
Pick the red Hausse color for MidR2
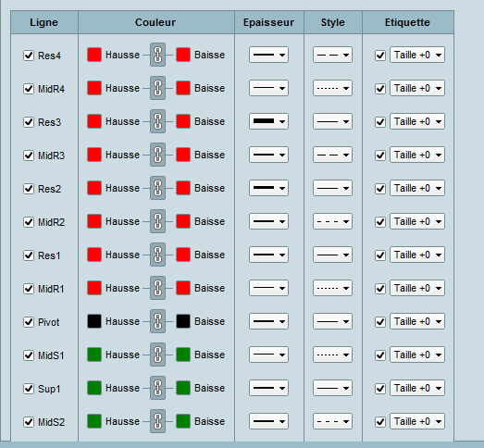(x=94, y=221)
